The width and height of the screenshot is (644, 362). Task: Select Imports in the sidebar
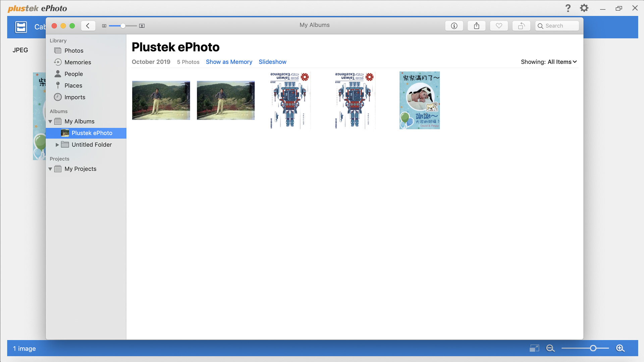(x=74, y=97)
